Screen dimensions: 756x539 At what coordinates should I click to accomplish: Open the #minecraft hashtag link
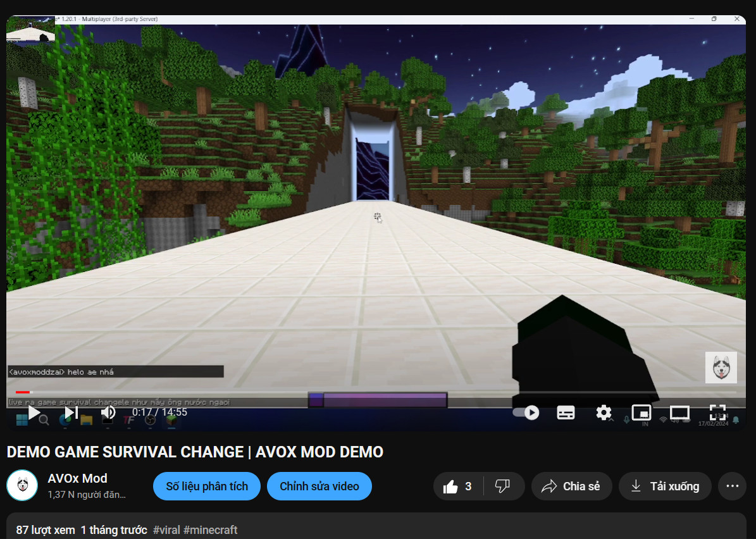click(211, 530)
